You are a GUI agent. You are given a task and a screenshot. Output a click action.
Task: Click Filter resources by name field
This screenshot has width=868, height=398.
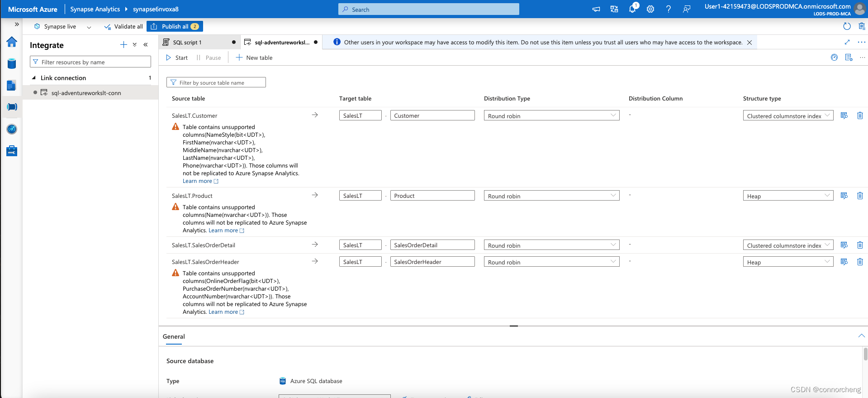pyautogui.click(x=90, y=62)
